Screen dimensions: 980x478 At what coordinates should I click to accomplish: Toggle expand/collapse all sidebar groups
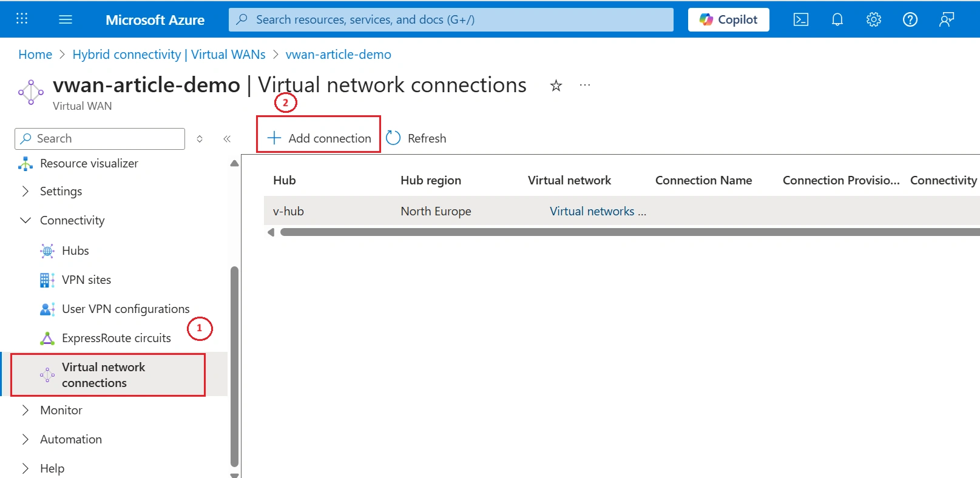coord(200,139)
